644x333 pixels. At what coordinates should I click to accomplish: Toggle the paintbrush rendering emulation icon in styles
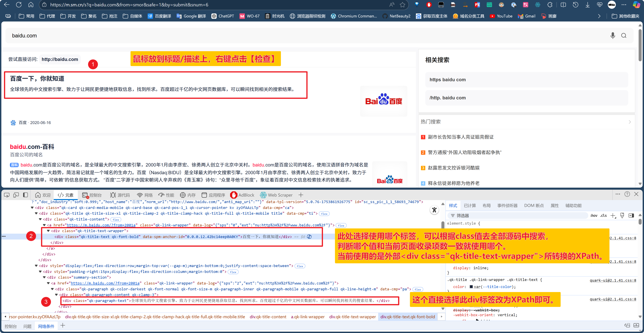[622, 215]
